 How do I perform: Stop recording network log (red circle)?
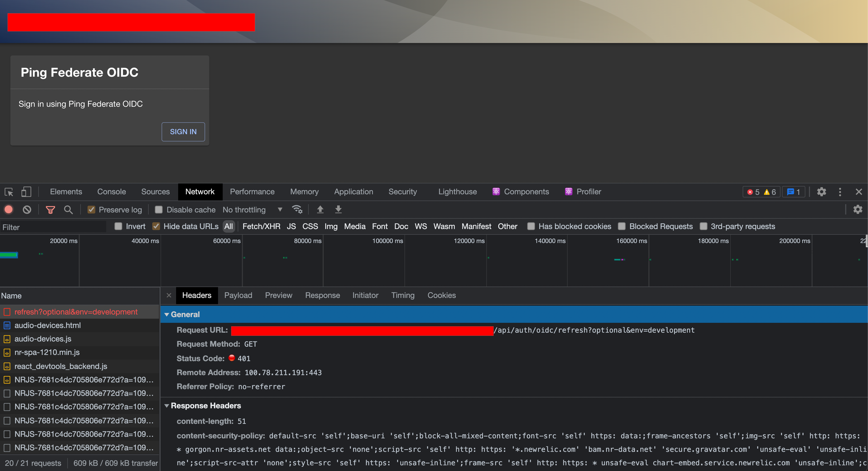tap(9, 210)
